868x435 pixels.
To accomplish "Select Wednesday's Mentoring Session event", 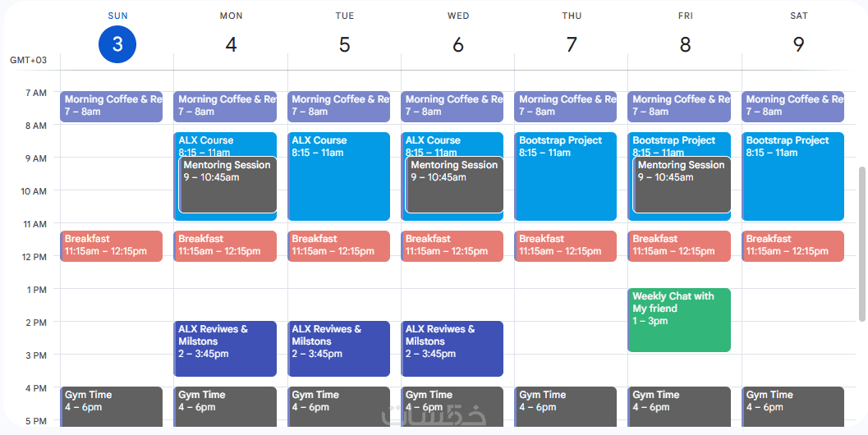I will click(x=455, y=185).
